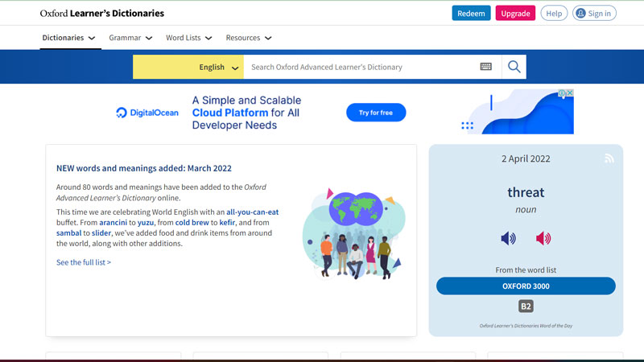Image resolution: width=644 pixels, height=362 pixels.
Task: Click the DigitalOcean ad wave graphic
Action: [x=518, y=112]
